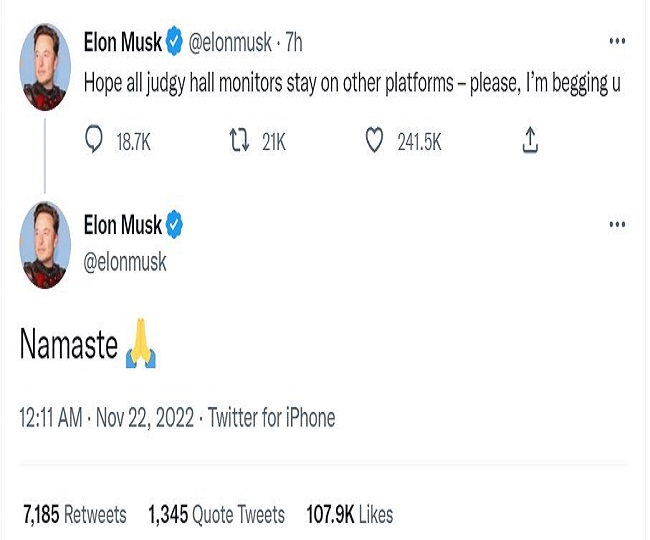This screenshot has height=540, width=650.
Task: Open Elon Musk avatar on Namaste tweet
Action: 46,246
